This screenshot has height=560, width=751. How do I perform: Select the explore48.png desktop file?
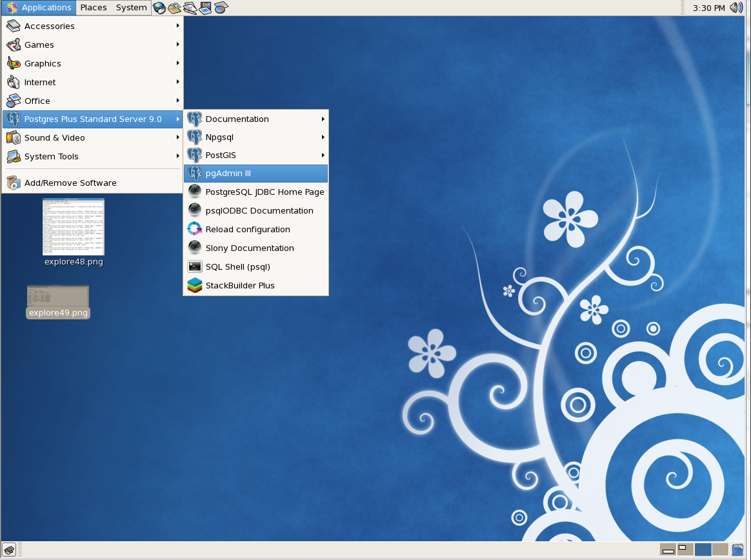(74, 232)
